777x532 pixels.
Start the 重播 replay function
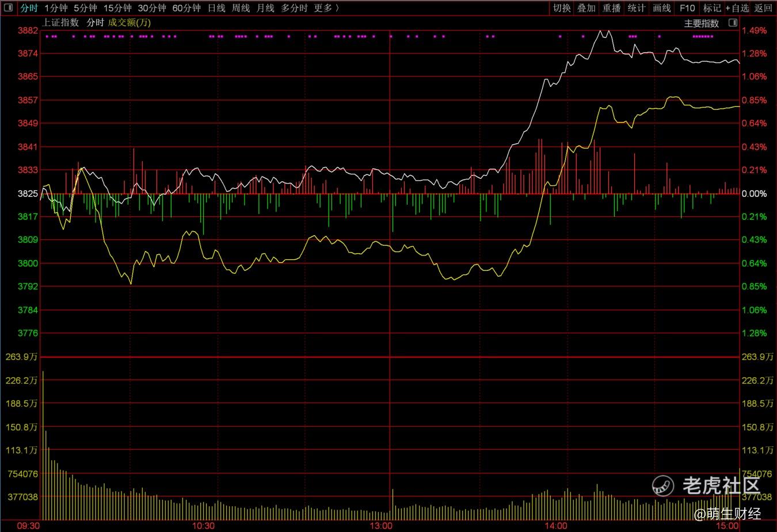tap(612, 8)
